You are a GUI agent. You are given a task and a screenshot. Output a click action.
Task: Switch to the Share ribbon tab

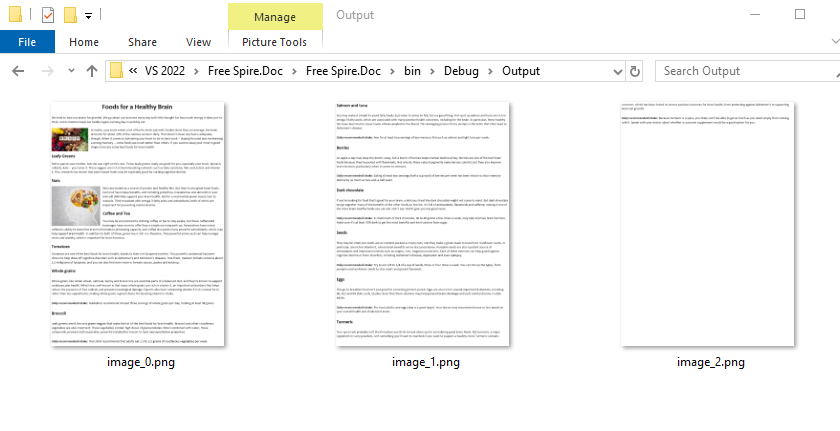[x=142, y=42]
